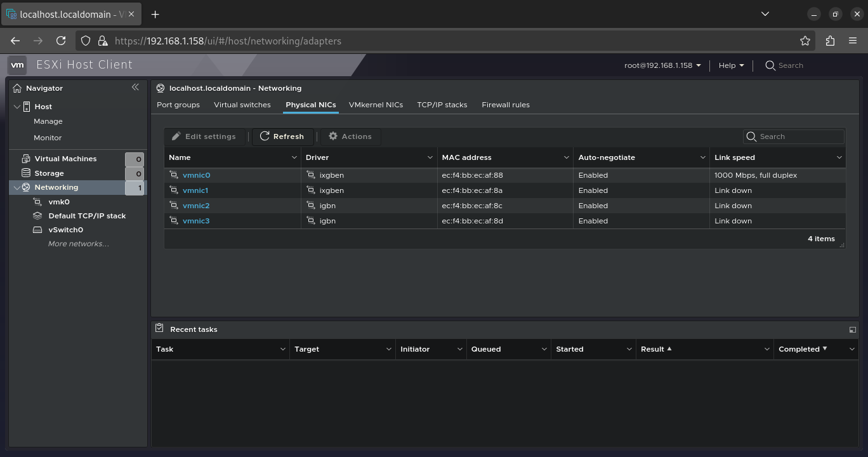Bookmark this page with the star icon
Image resolution: width=868 pixels, height=457 pixels.
[x=805, y=41]
